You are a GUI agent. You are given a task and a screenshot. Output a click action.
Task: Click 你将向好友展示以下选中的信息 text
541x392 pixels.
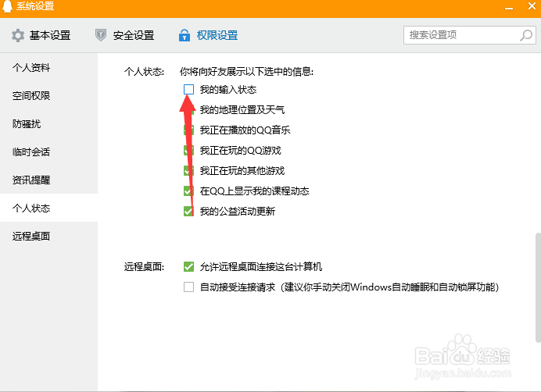point(247,71)
